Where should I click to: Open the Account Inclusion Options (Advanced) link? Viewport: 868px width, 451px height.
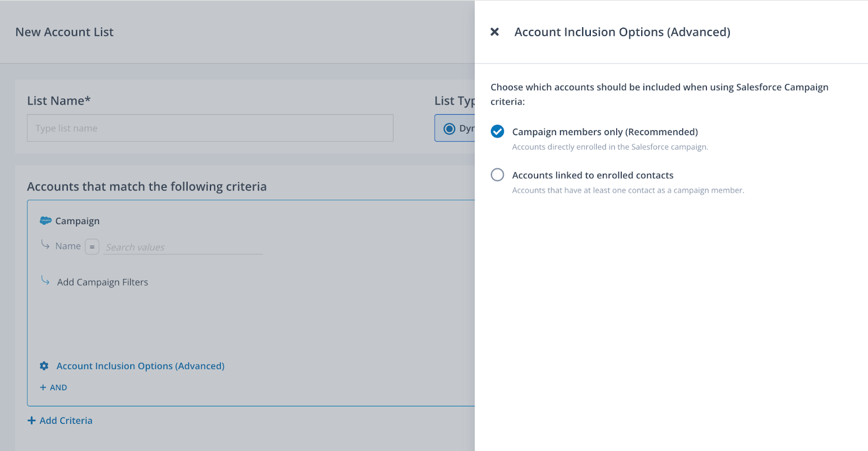141,366
